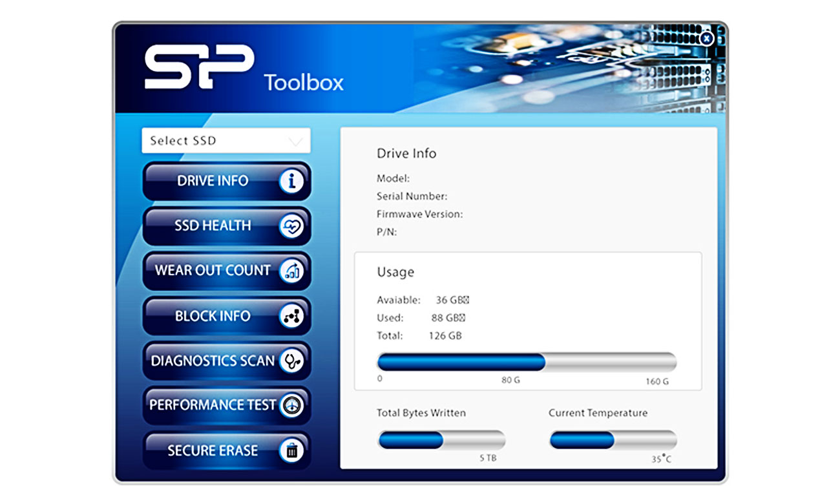Open DRIVE INFO section
Viewport: 840px width, 504px height.
tap(226, 181)
